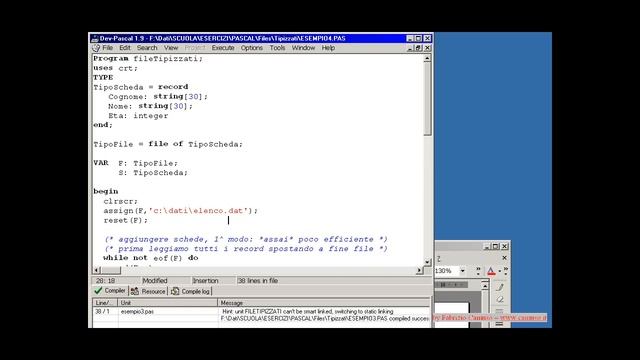The width and height of the screenshot is (640, 360).
Task: Click the horizontal scrollbar left arrow in editor
Action: 97,270
